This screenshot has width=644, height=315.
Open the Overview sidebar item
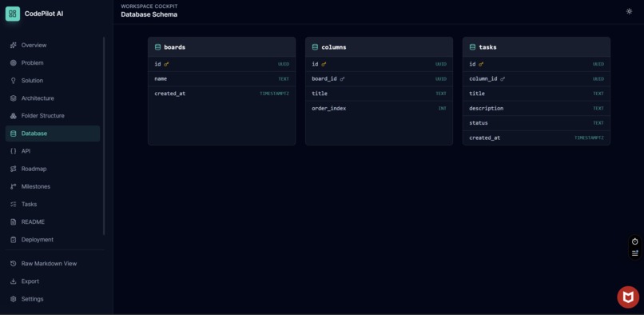(53, 46)
